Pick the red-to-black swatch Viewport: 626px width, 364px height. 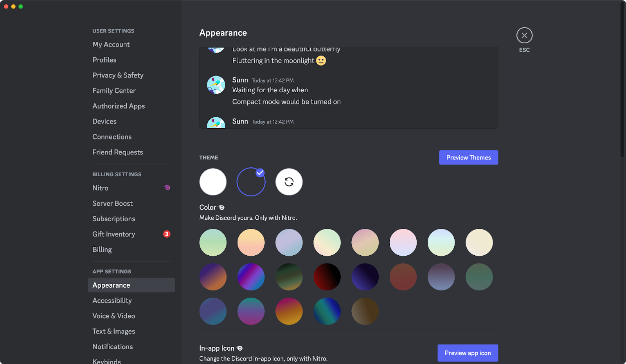[x=327, y=277]
